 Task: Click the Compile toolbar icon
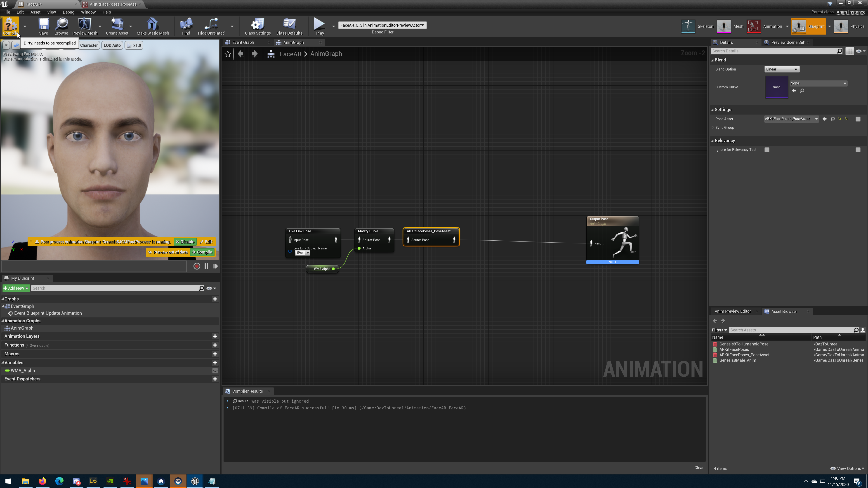point(10,26)
